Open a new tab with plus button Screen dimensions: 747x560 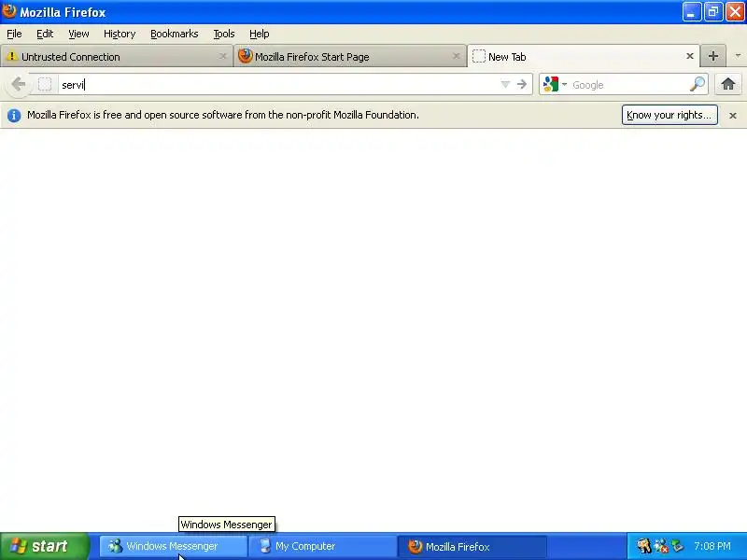(x=713, y=56)
